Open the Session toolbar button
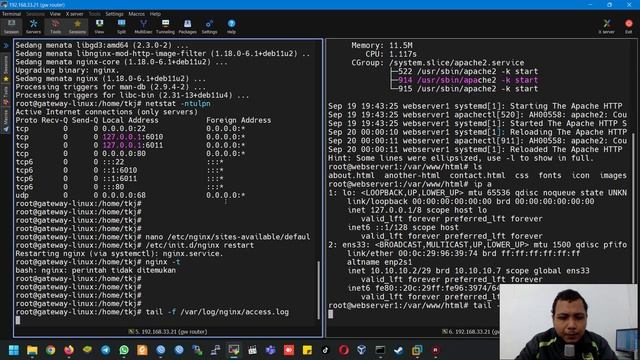 pyautogui.click(x=11, y=27)
